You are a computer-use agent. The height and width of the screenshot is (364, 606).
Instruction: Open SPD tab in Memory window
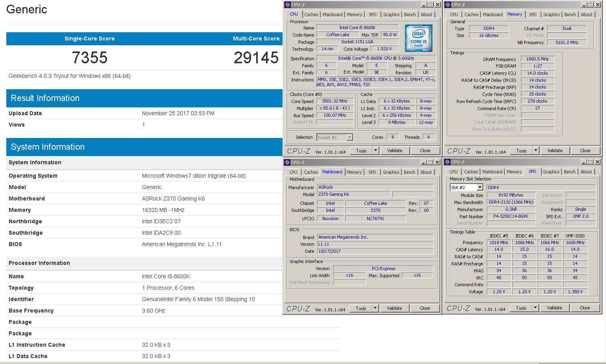(533, 15)
